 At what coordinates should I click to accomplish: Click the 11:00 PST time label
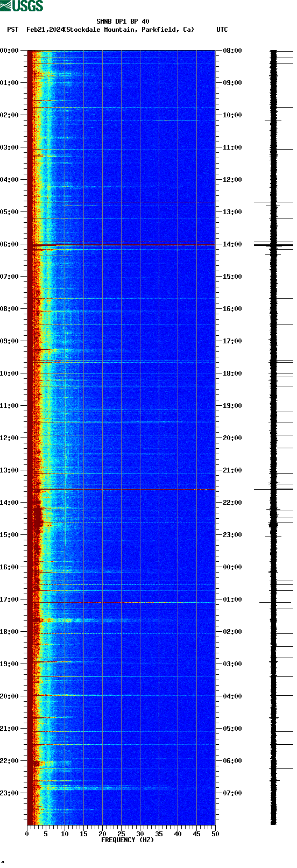click(x=10, y=406)
